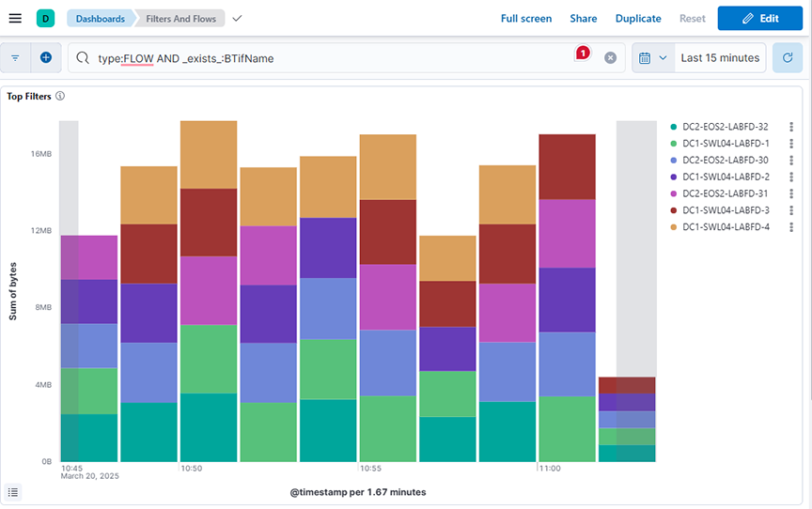812x509 pixels.
Task: Go to the Dashboards breadcrumb
Action: point(100,19)
